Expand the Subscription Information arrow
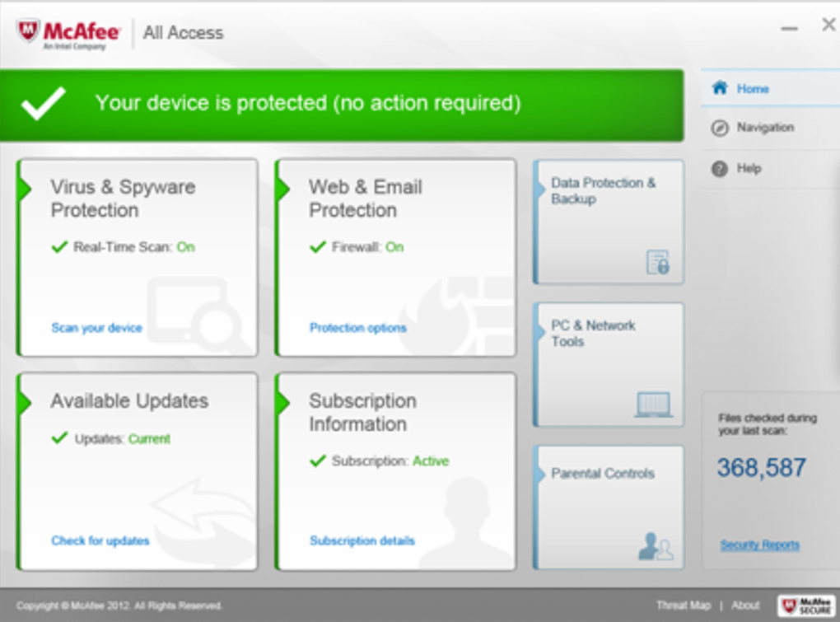Viewport: 840px width, 622px height. click(x=282, y=402)
